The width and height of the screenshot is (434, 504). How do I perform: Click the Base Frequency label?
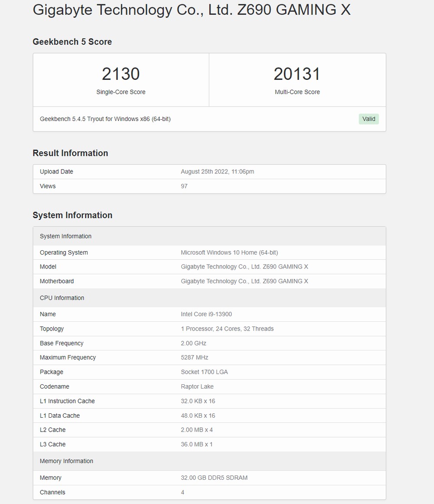click(x=62, y=343)
